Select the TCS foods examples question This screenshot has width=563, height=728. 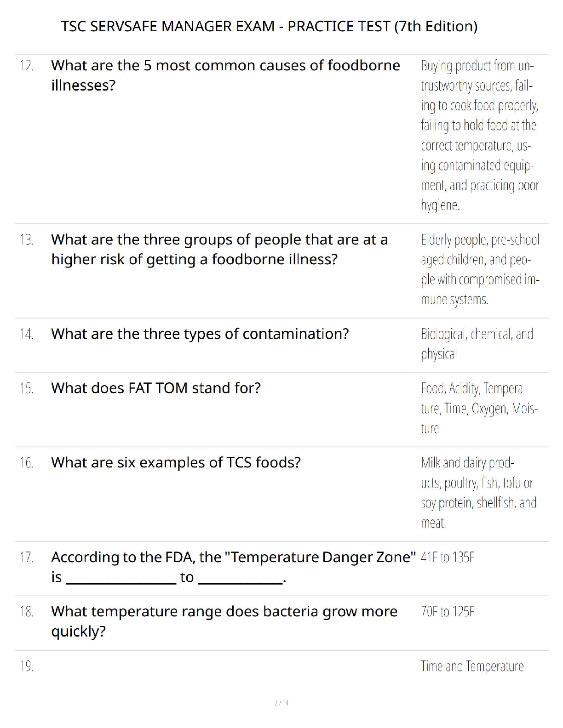(176, 462)
